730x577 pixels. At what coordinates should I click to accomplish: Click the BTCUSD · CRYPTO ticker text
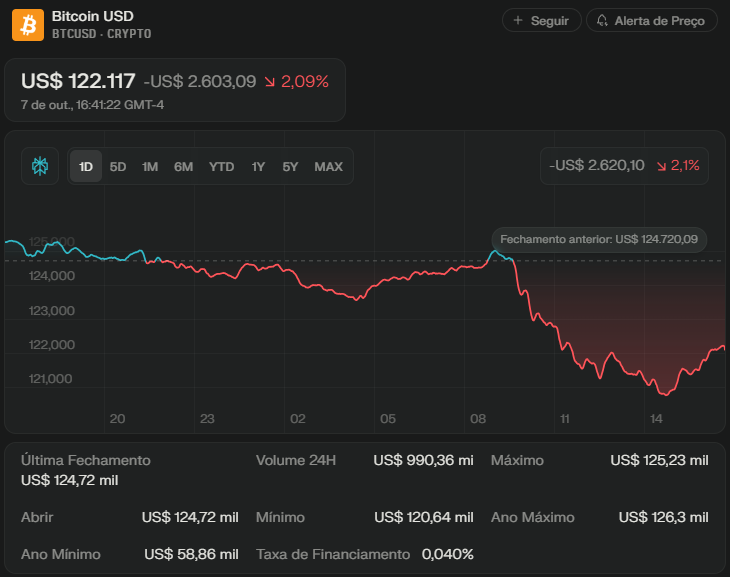[101, 34]
